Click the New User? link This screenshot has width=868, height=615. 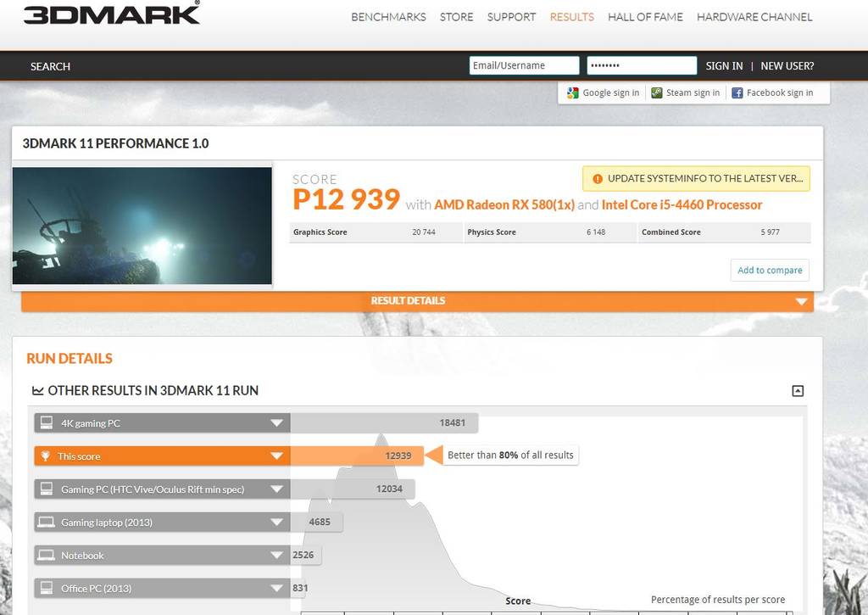click(x=787, y=66)
